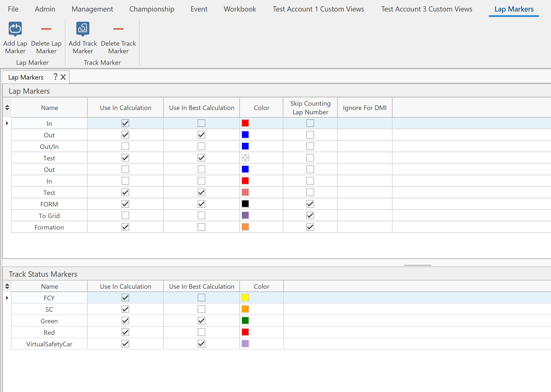Click Ignore For DMI cell in FORM row
Image resolution: width=551 pixels, height=392 pixels.
coord(365,204)
